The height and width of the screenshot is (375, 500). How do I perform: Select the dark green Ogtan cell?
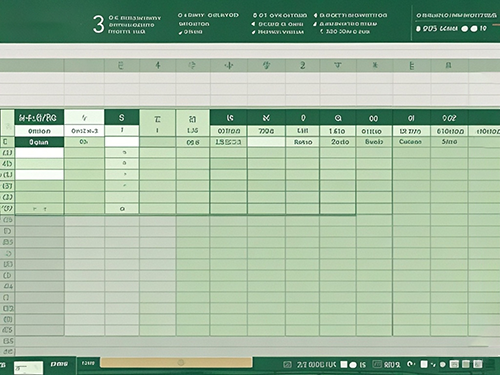point(39,142)
